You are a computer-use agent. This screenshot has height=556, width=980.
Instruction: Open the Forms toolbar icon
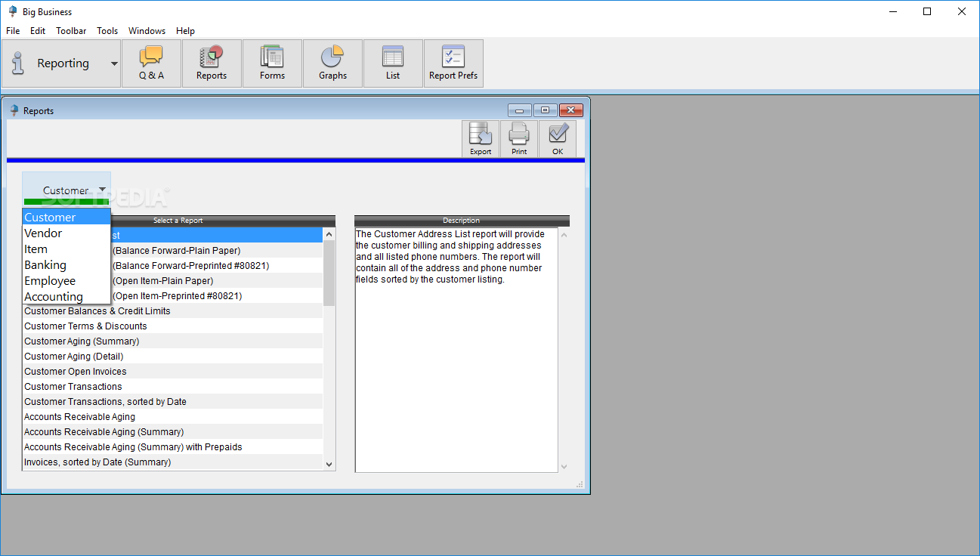272,63
